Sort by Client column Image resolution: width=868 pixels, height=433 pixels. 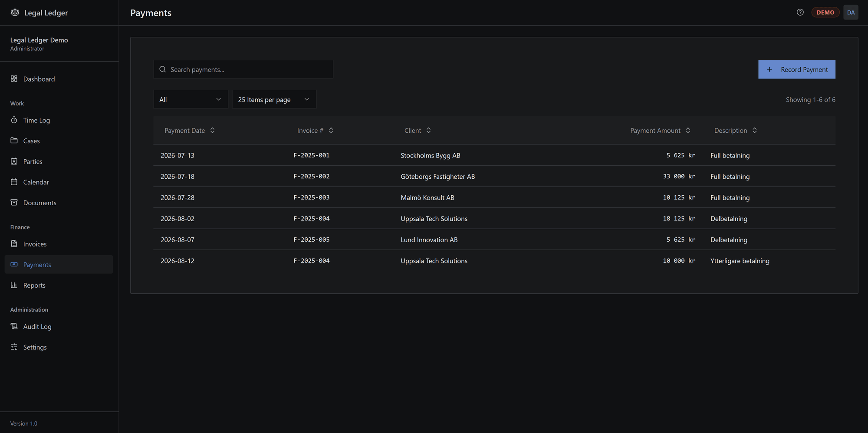418,131
